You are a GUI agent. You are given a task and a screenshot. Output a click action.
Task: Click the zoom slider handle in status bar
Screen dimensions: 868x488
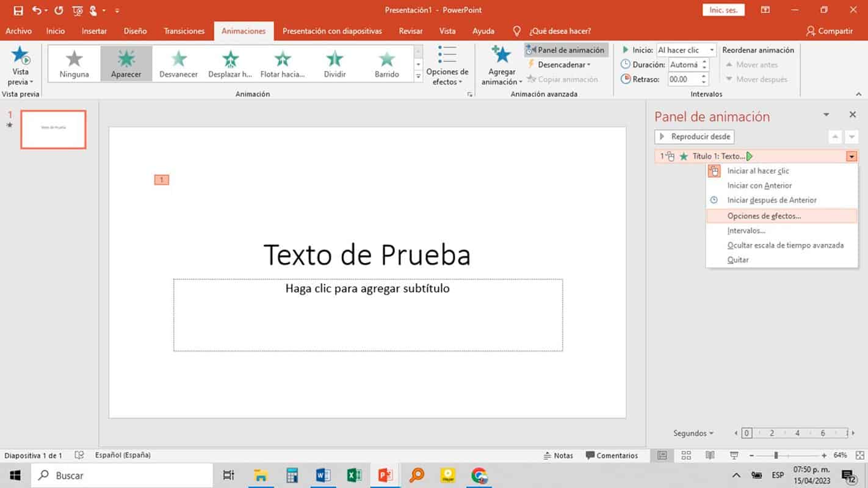coord(776,456)
